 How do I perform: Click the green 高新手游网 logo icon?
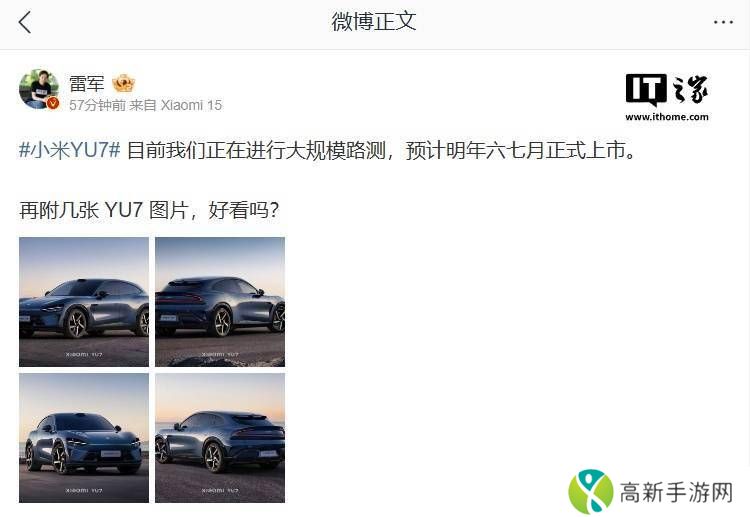pyautogui.click(x=591, y=491)
